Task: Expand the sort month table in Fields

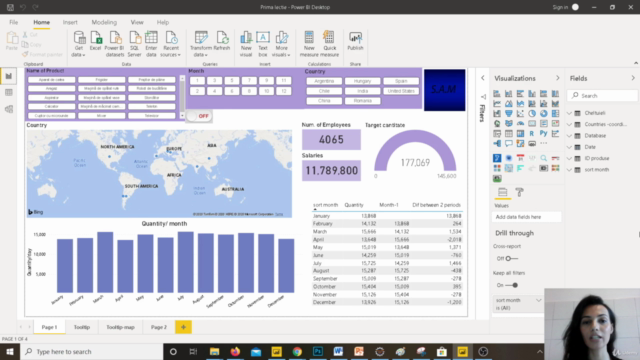Action: click(570, 170)
